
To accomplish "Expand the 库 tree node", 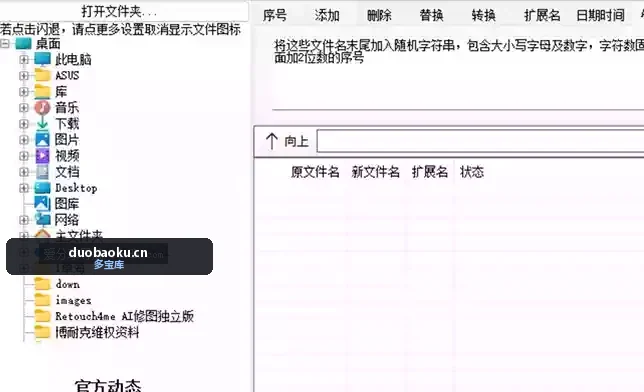I will click(x=24, y=92).
